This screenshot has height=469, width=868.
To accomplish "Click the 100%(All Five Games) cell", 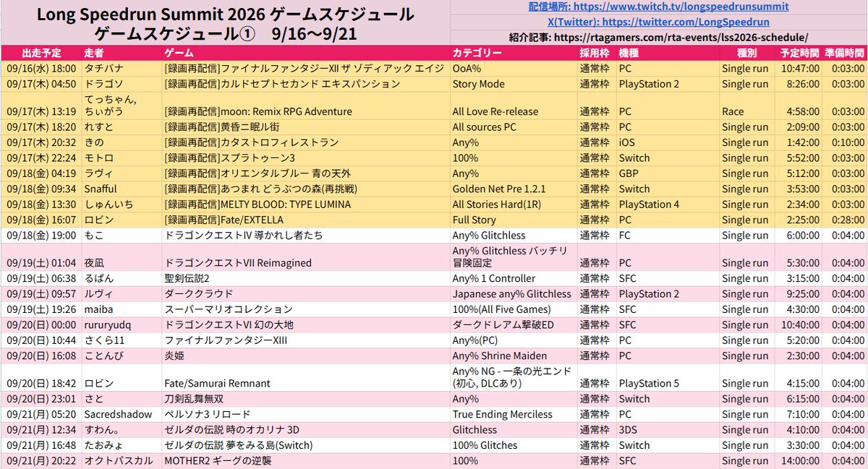I will click(x=513, y=309).
